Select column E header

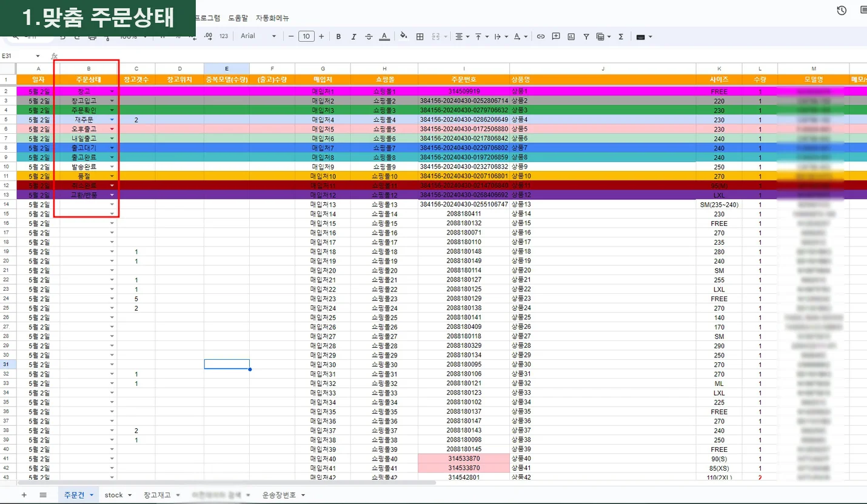click(x=227, y=68)
